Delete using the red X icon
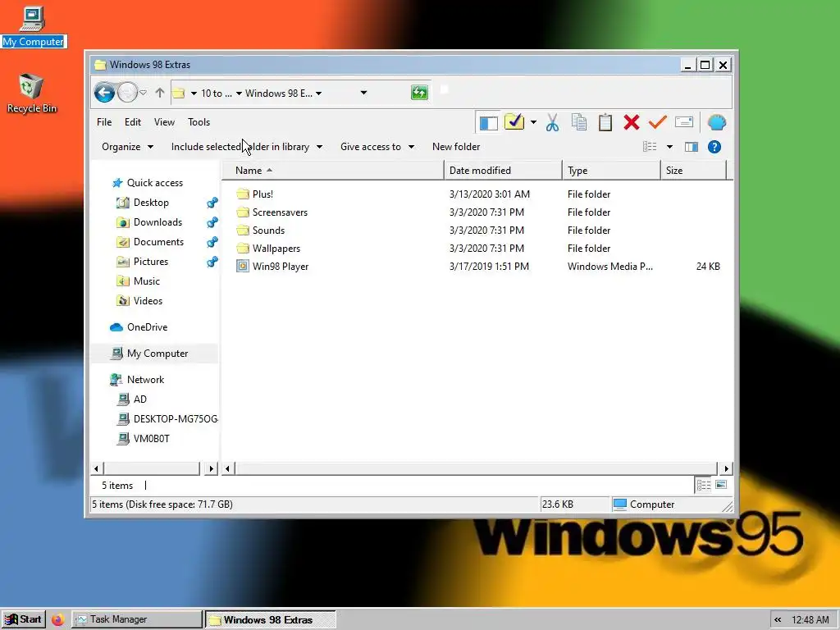Image resolution: width=840 pixels, height=630 pixels. (x=632, y=123)
